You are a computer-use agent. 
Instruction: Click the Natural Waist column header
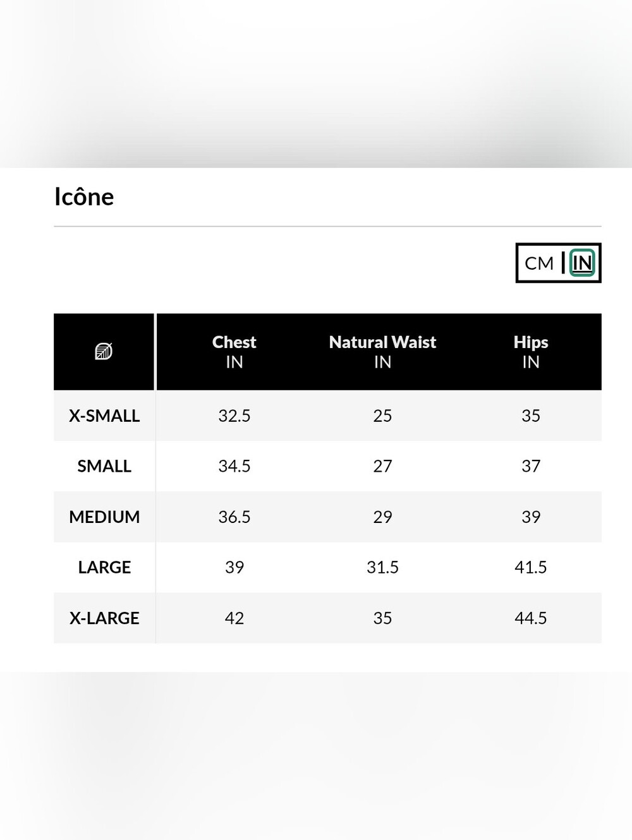(382, 352)
